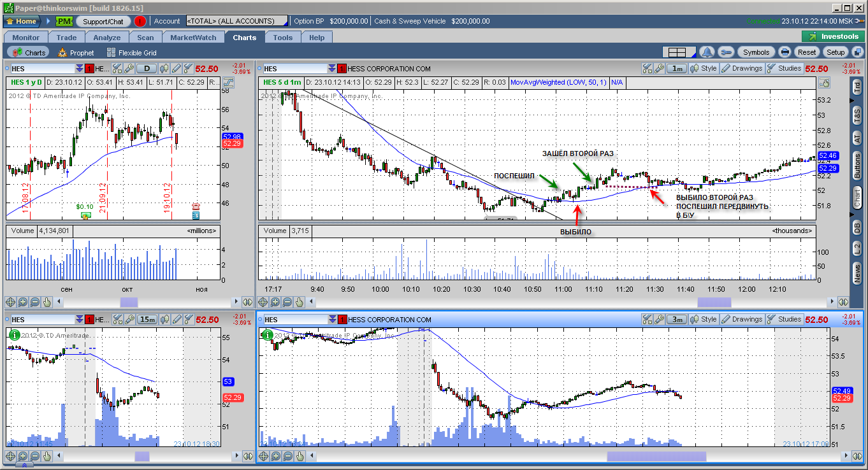Open the alerts bell icon
The height and width of the screenshot is (470, 868).
point(707,52)
